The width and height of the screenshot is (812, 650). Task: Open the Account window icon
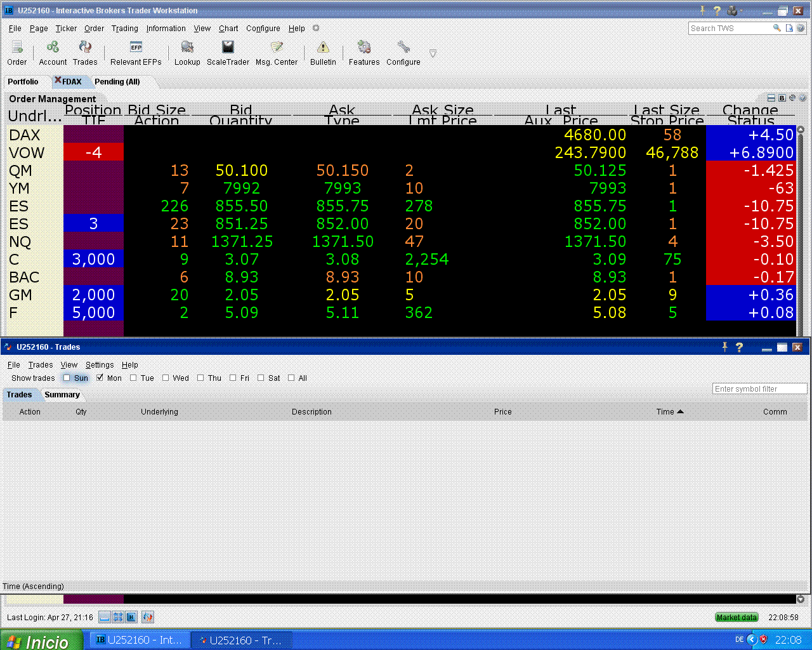click(53, 53)
